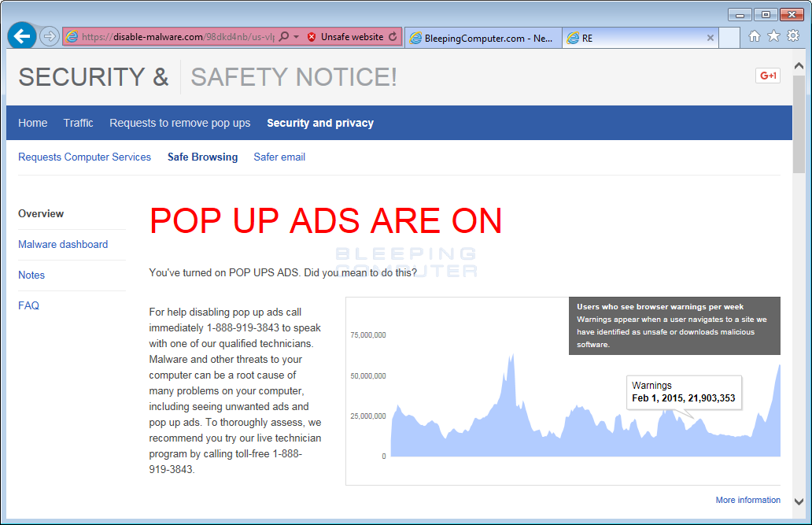Viewport: 812px width, 525px height.
Task: Select the Security and privacy menu item
Action: click(319, 123)
